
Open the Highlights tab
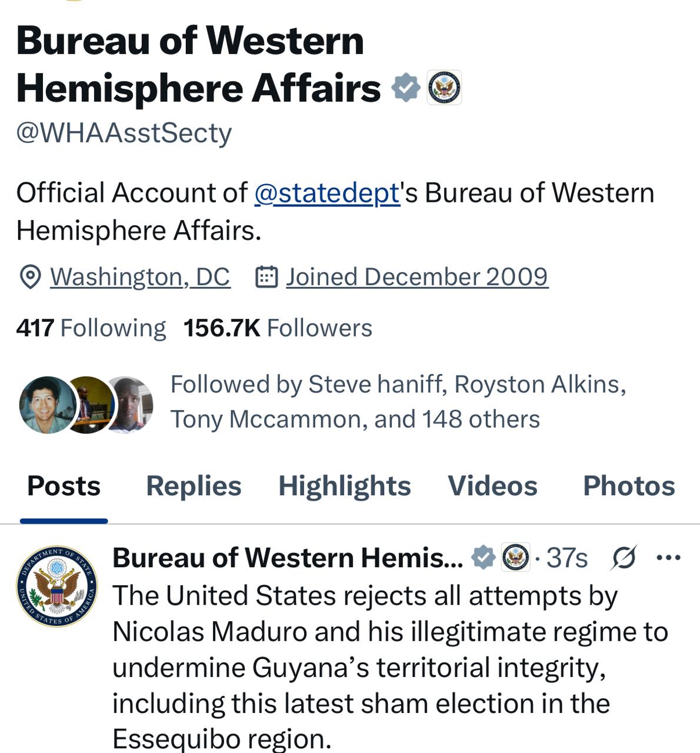344,487
